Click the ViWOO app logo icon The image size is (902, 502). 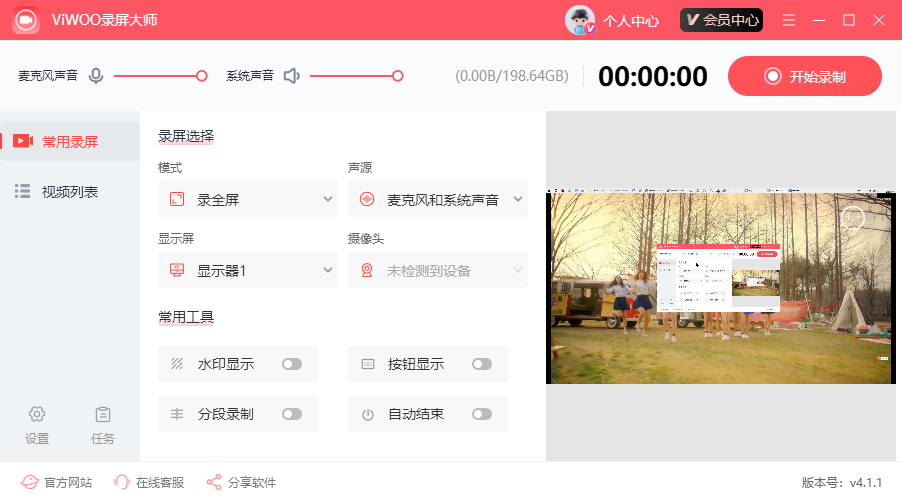[x=26, y=20]
